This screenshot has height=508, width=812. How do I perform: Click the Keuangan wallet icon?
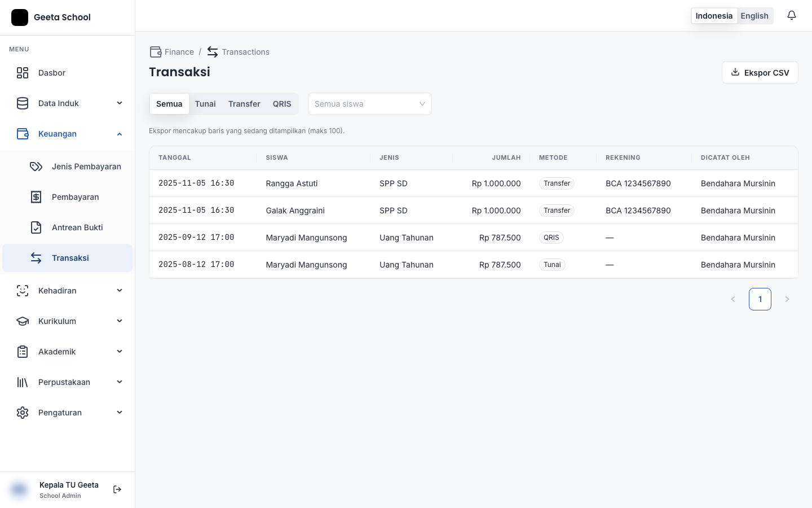point(23,134)
